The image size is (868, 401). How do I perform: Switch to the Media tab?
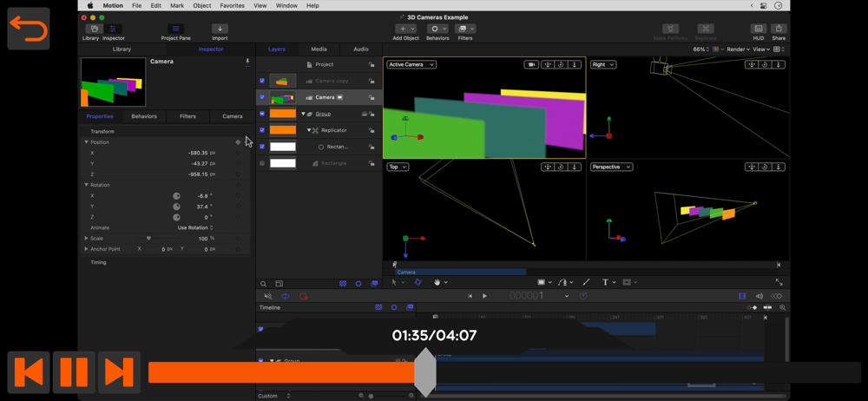(x=319, y=49)
